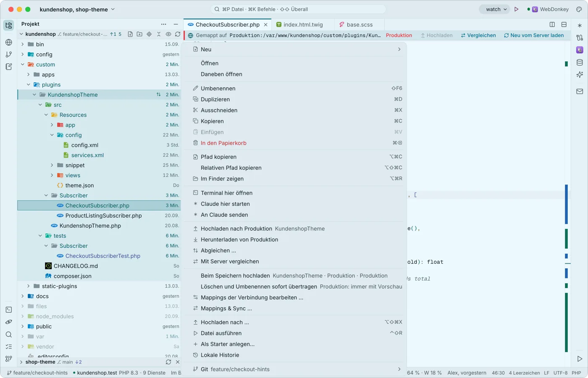588x378 pixels.
Task: Click the magnifier search icon in left sidebar
Action: 9,334
